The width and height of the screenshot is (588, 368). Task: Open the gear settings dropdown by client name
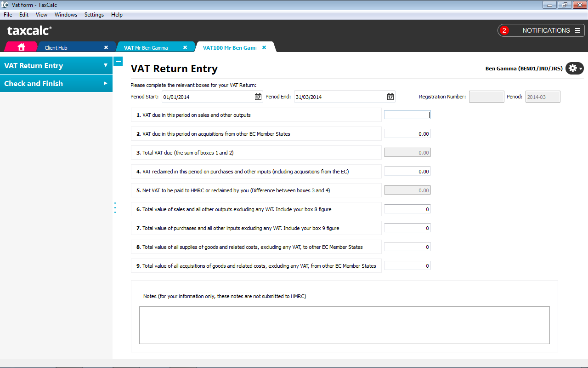point(574,69)
